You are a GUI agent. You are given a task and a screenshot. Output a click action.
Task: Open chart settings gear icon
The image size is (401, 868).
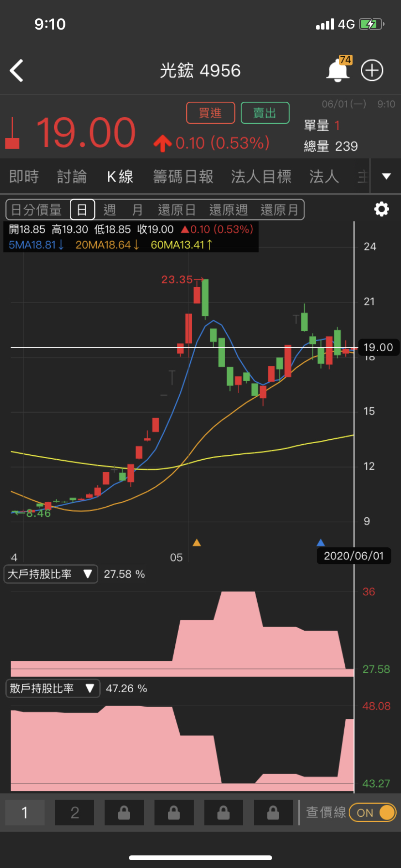(382, 209)
